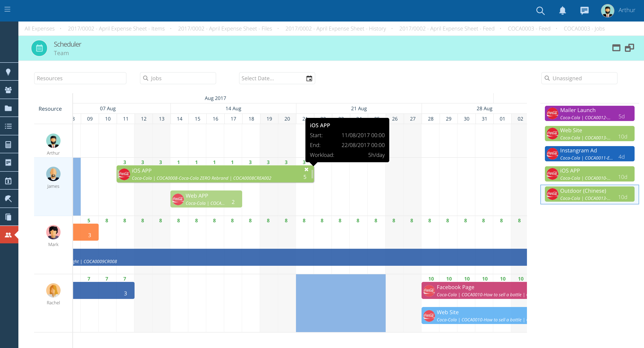Open the notifications bell

pos(563,11)
